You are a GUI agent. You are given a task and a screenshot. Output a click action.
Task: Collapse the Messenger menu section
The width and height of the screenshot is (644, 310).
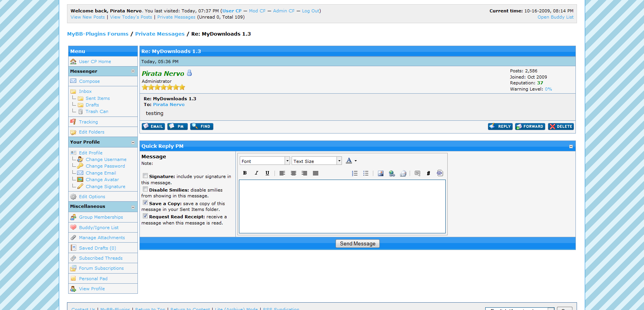pyautogui.click(x=133, y=71)
